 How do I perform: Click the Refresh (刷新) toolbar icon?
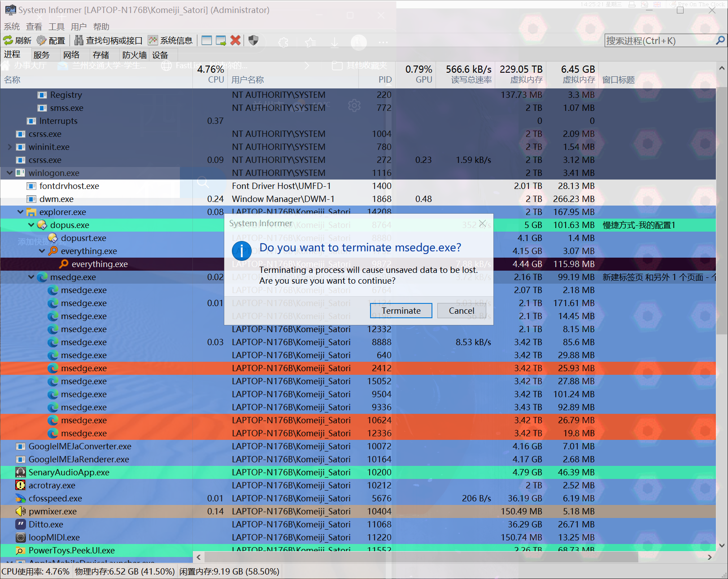pos(8,40)
